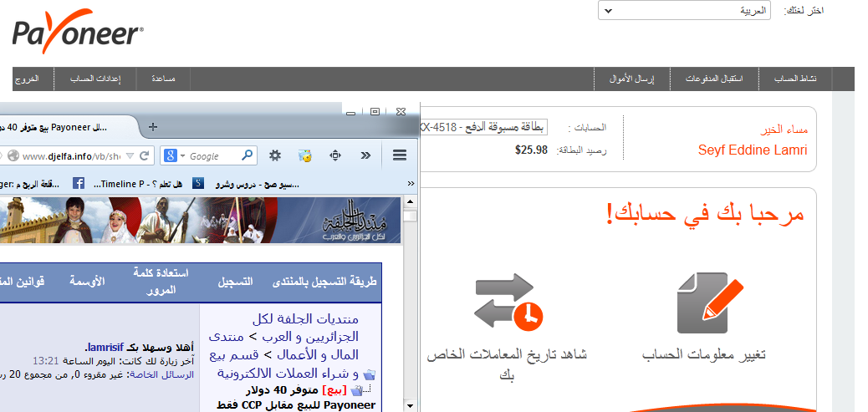Click the forum page scrollbar down arrow

point(411,406)
